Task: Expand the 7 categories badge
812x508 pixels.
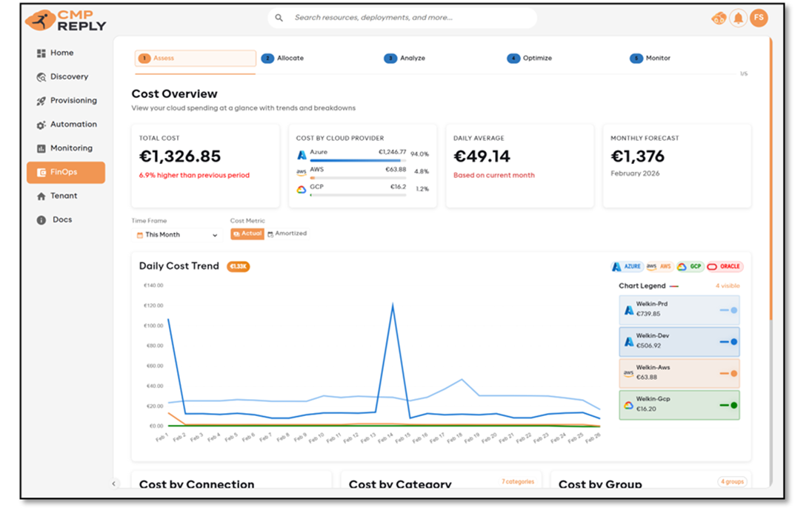Action: point(517,482)
